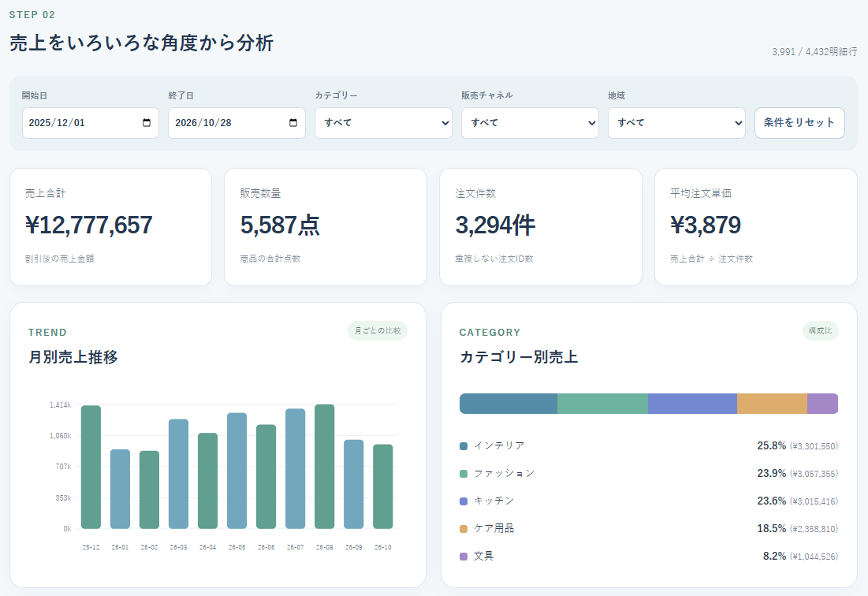Click the 353k axis label
This screenshot has height=596, width=868.
[64, 498]
